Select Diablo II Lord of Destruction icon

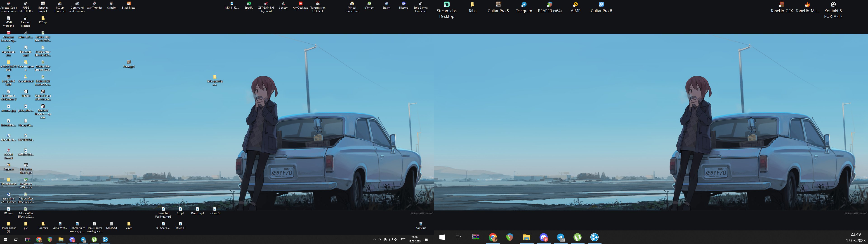point(43,95)
